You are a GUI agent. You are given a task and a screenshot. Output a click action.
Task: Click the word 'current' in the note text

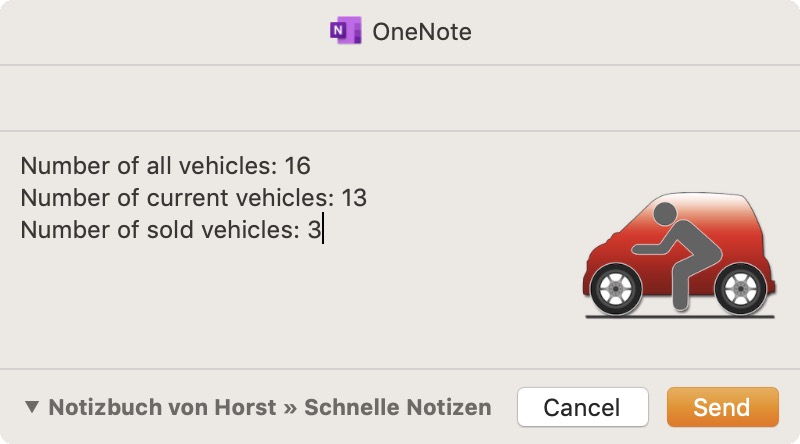[x=187, y=198]
